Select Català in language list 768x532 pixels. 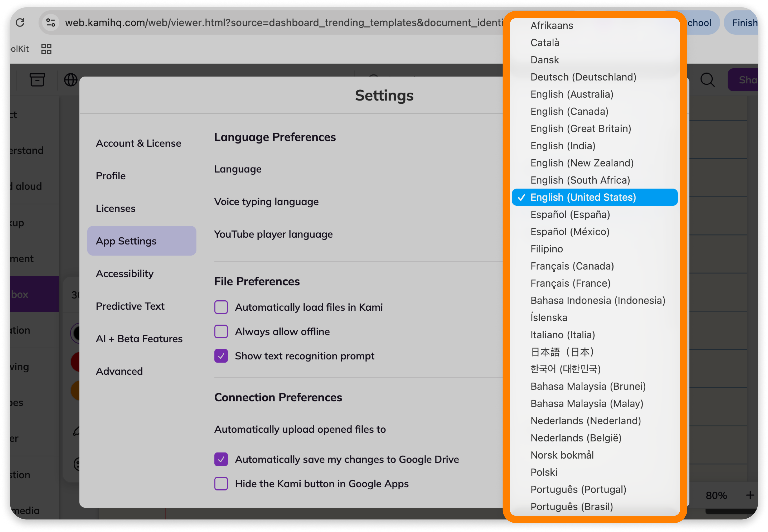point(595,43)
